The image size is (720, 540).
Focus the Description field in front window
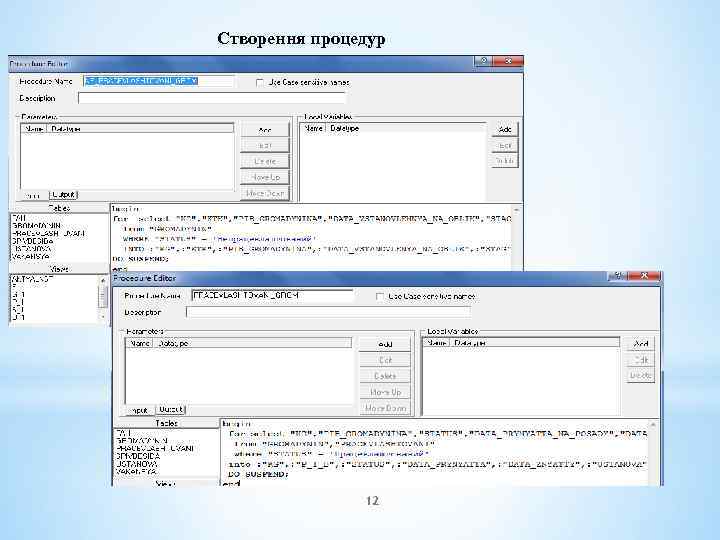click(x=328, y=312)
